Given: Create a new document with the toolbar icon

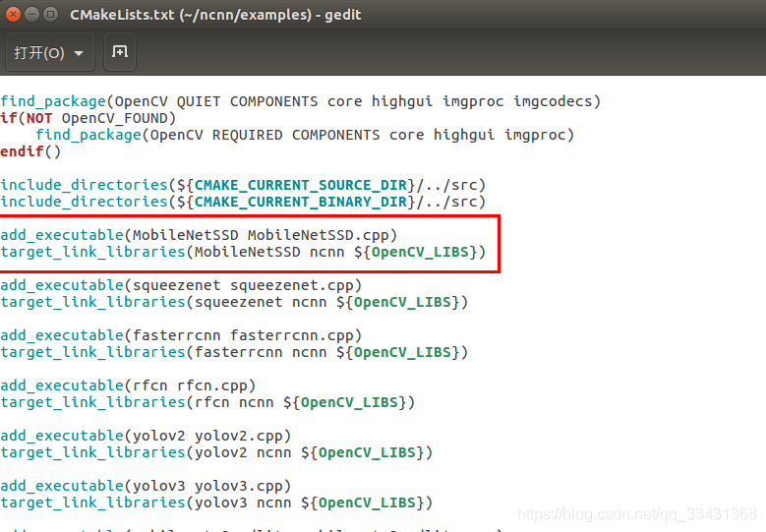Looking at the screenshot, I should [120, 52].
